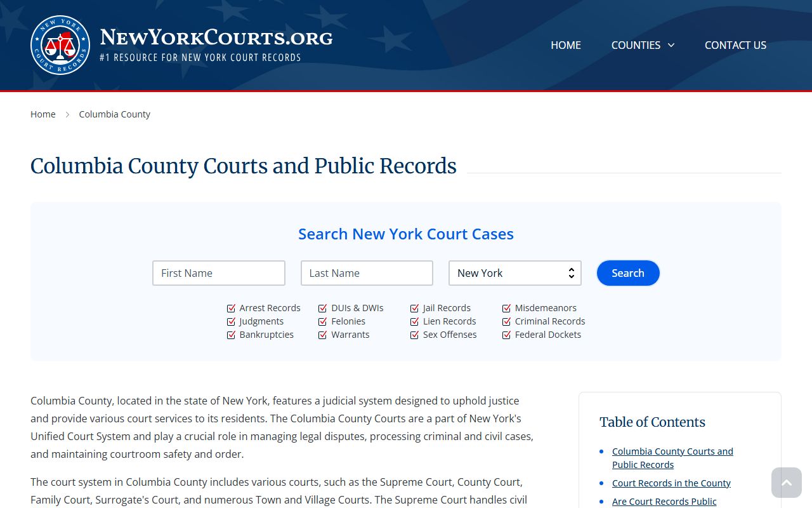812x508 pixels.
Task: Click the Felonies check icon
Action: tap(323, 321)
